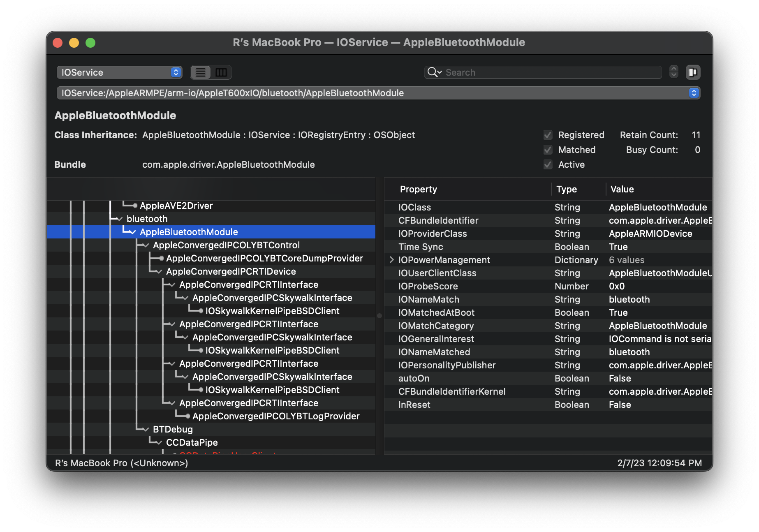Viewport: 759px width, 532px height.
Task: Toggle the inspector sidebar panel
Action: pyautogui.click(x=693, y=72)
